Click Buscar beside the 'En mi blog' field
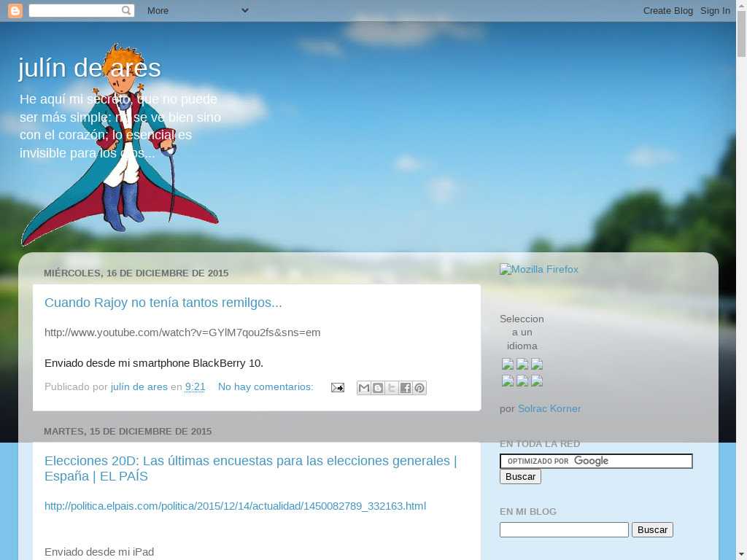Viewport: 747px width, 560px height. [652, 529]
